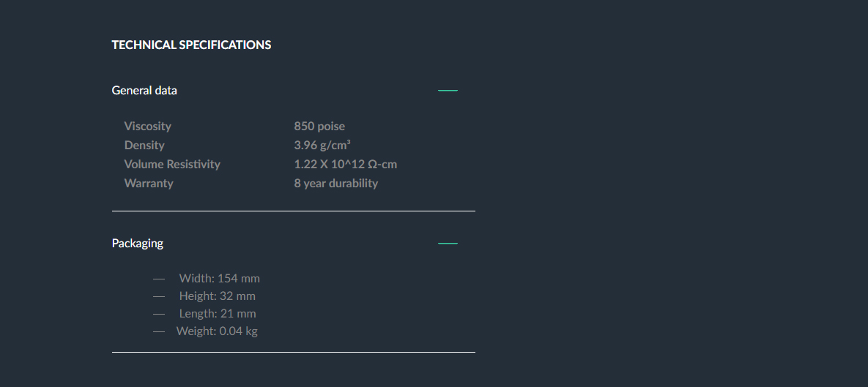Click the 3.96 g/cm³ density value
The width and height of the screenshot is (868, 387).
pos(322,145)
